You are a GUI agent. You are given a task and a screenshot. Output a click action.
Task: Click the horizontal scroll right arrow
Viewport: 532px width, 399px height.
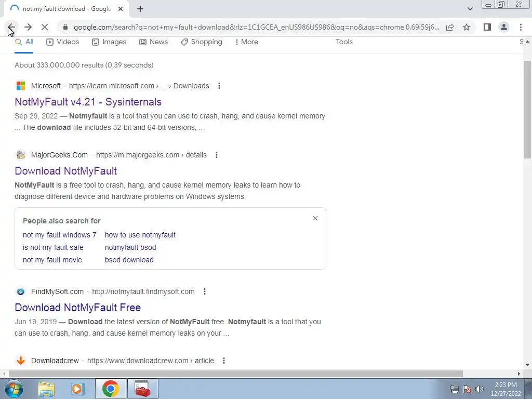pyautogui.click(x=518, y=374)
